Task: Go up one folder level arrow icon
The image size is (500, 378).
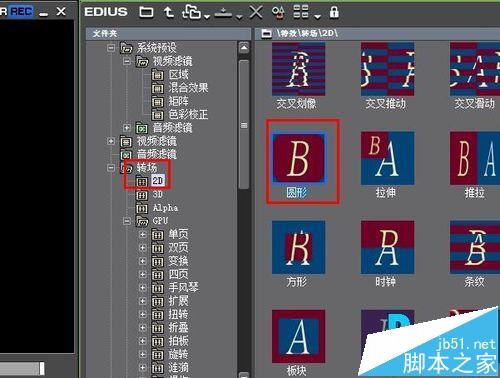Action: pos(169,12)
